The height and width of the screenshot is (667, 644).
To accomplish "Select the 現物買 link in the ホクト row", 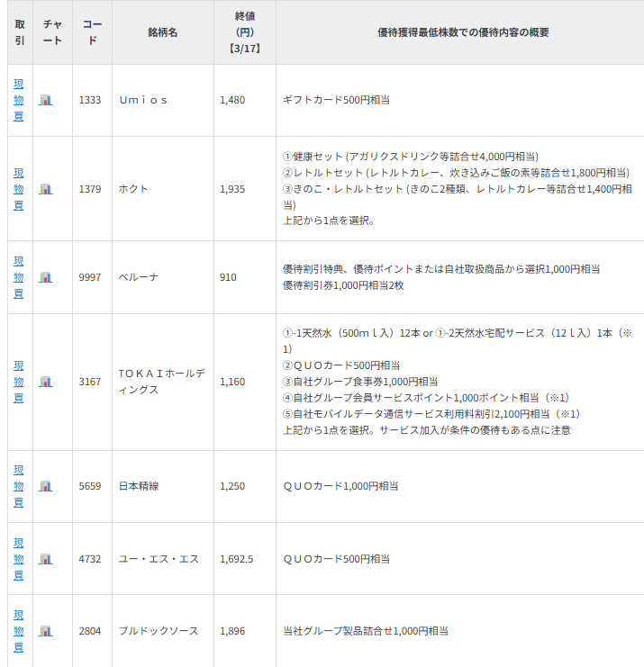I will 19,189.
